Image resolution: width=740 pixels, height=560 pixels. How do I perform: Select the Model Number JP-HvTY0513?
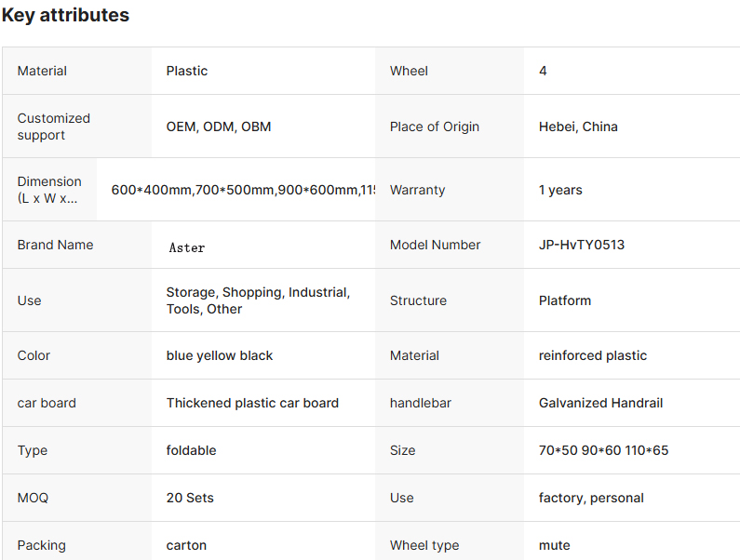click(x=582, y=245)
